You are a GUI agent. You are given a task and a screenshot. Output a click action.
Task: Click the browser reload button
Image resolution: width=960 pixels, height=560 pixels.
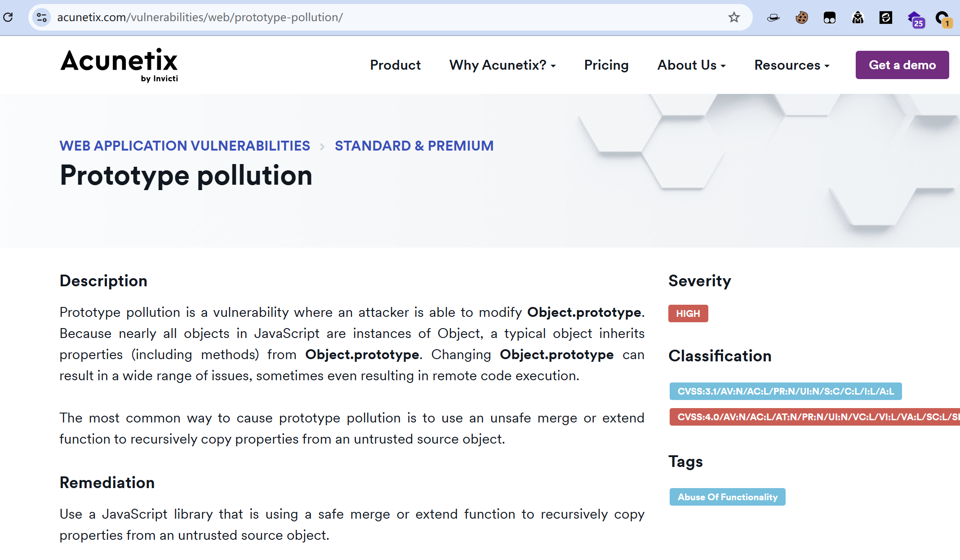(x=8, y=18)
